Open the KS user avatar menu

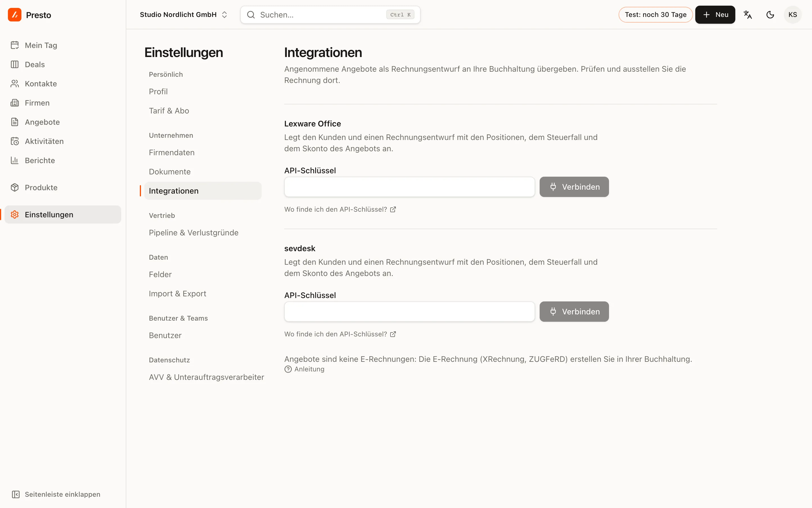click(793, 14)
